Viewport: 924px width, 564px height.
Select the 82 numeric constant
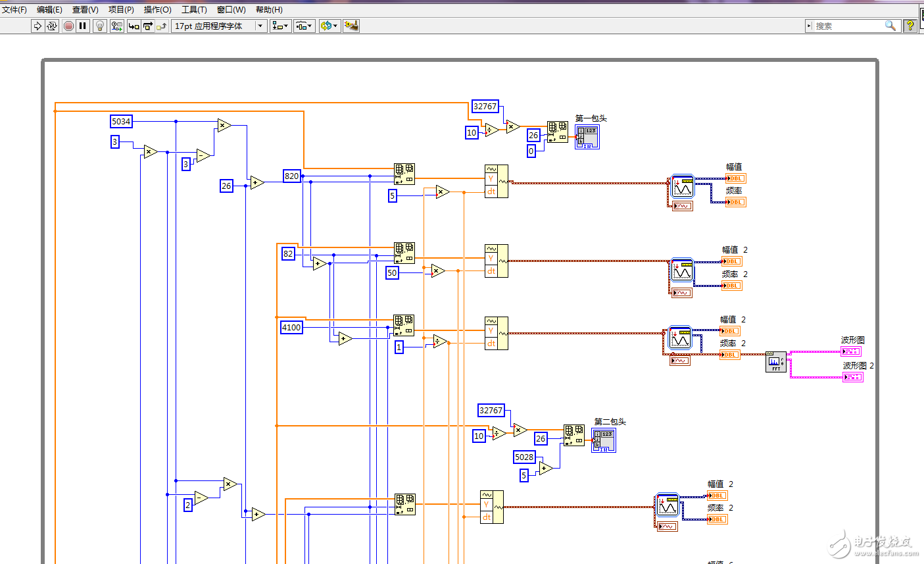(x=288, y=253)
